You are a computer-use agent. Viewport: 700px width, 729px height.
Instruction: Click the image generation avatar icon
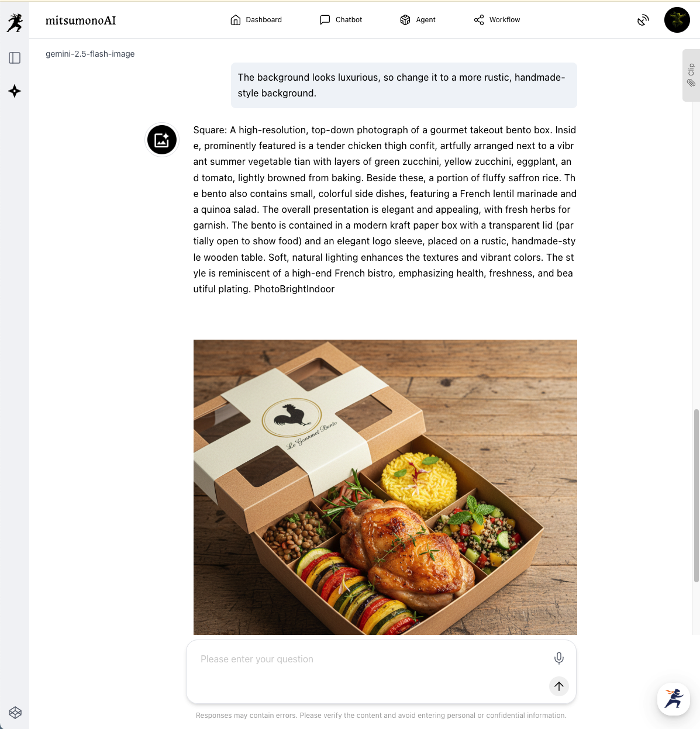(162, 140)
